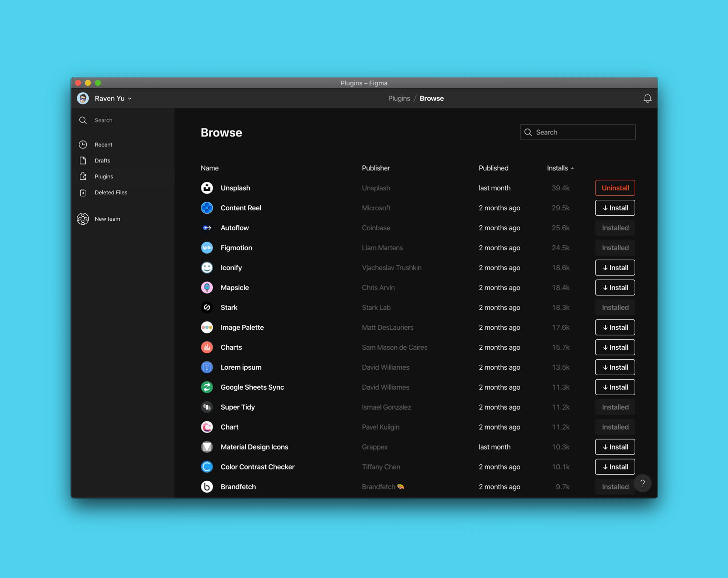The height and width of the screenshot is (578, 728).
Task: Click the Chart plugin icon
Action: (x=207, y=427)
